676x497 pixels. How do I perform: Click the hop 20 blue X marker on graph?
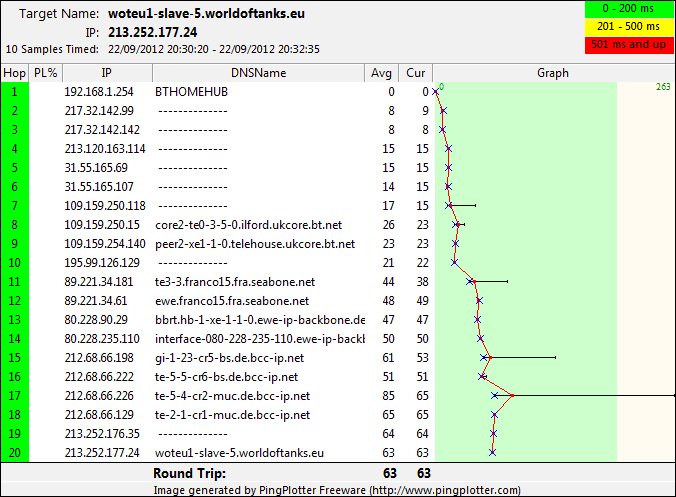492,452
